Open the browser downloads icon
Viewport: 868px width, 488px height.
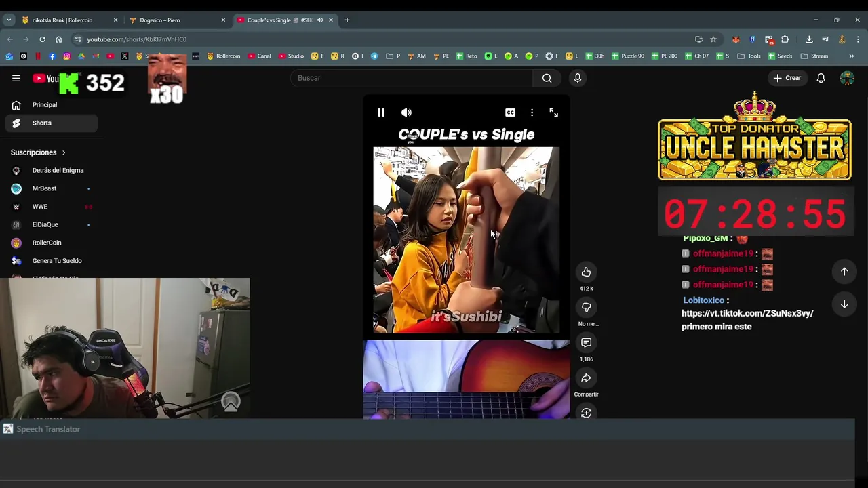click(x=809, y=39)
